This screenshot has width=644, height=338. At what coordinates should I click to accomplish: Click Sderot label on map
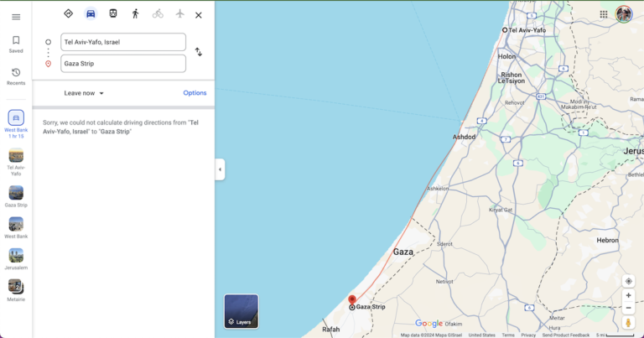pos(444,244)
